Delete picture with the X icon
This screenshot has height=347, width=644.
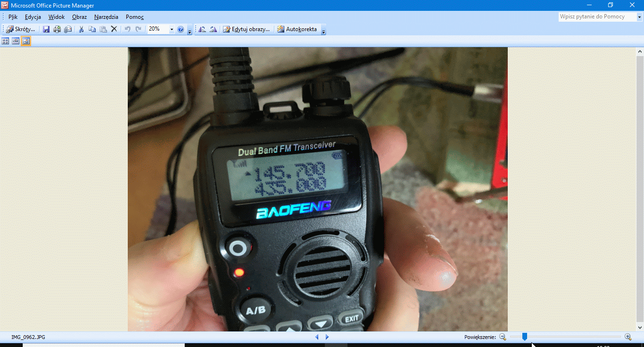114,29
